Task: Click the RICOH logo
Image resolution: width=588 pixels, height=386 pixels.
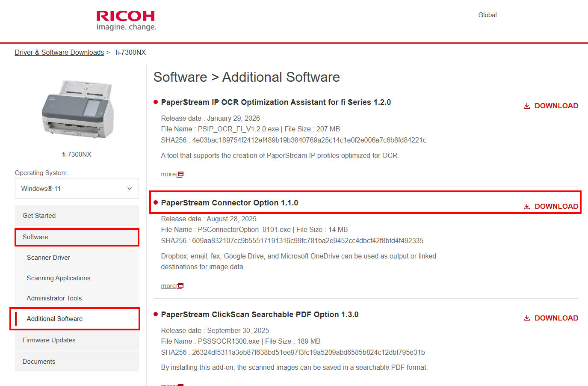Action: [126, 21]
